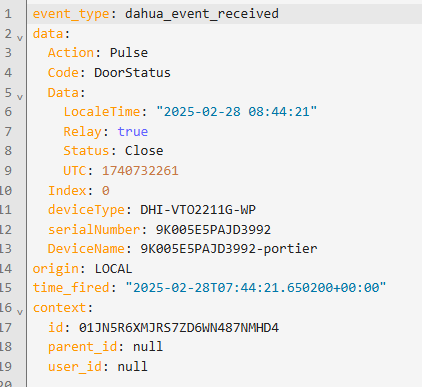Click the event_type key on line 1

(71, 14)
